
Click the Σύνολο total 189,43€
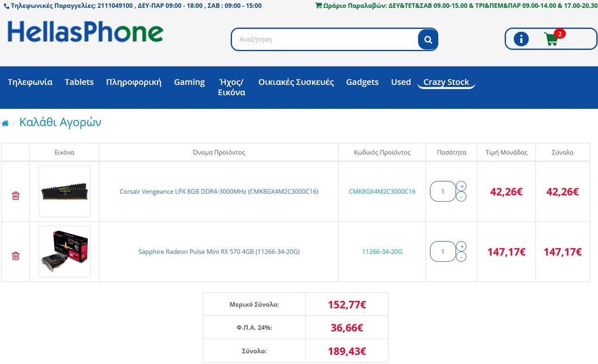pyautogui.click(x=347, y=351)
